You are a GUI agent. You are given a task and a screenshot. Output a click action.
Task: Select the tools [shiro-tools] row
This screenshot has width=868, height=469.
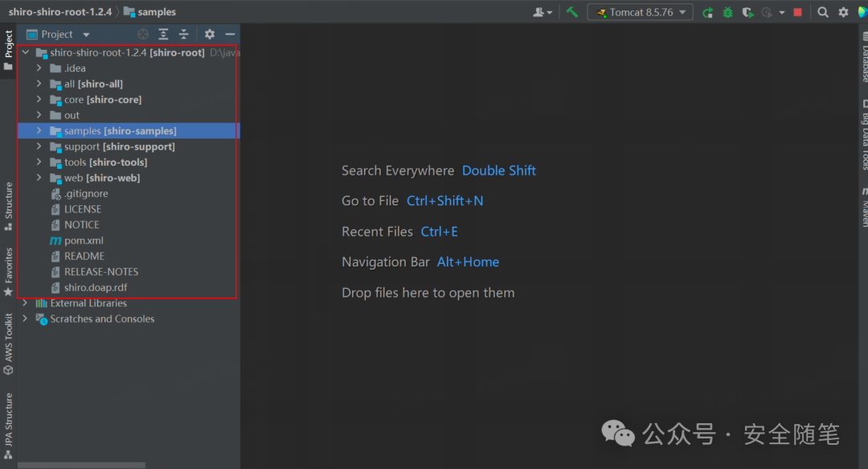click(129, 162)
